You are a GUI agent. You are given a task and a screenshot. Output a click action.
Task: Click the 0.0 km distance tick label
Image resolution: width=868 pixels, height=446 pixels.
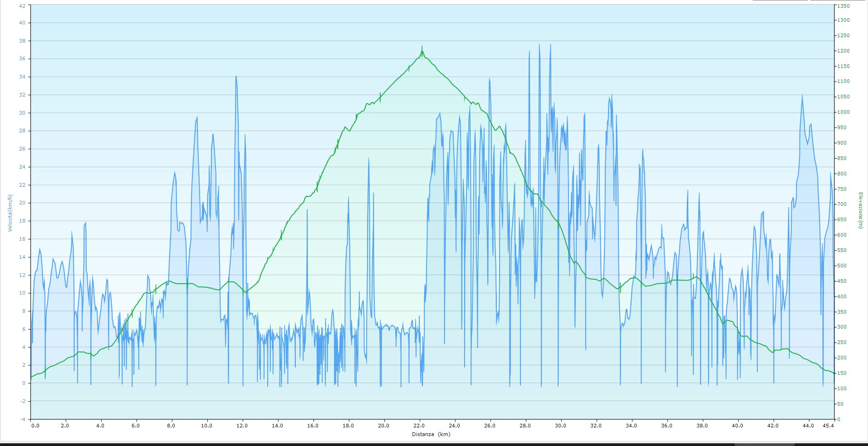(35, 426)
